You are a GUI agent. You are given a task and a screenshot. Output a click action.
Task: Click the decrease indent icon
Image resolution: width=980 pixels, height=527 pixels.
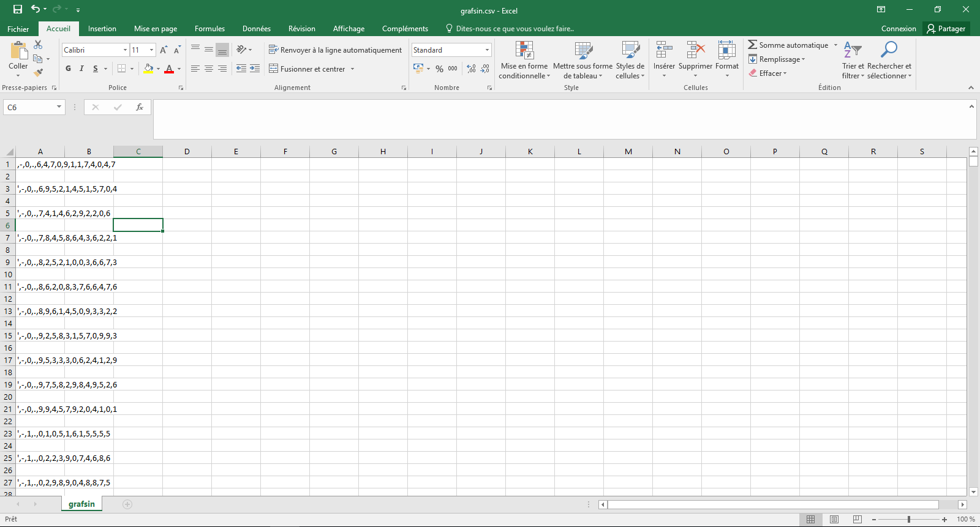point(241,69)
